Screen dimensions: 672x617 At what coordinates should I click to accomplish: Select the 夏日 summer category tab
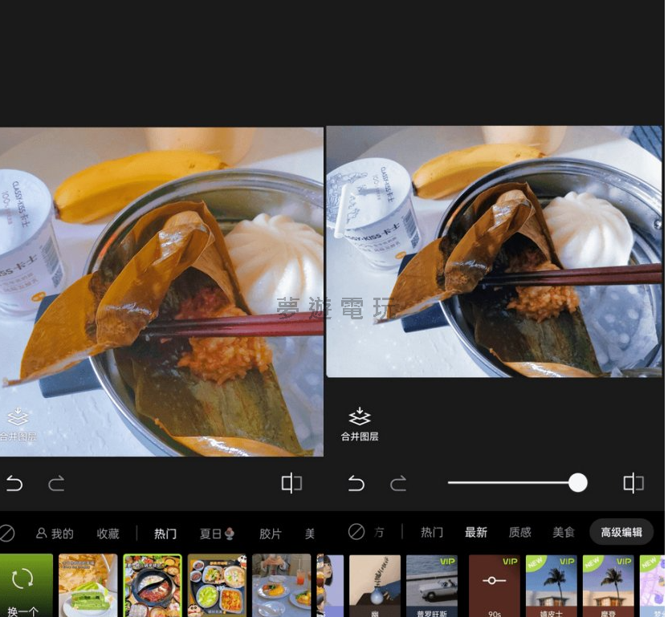pyautogui.click(x=217, y=534)
